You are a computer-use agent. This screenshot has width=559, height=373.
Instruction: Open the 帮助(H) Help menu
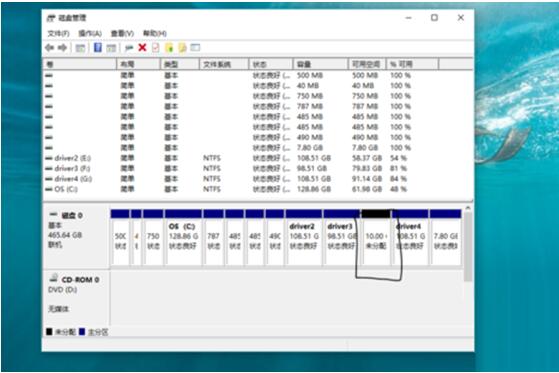[154, 34]
